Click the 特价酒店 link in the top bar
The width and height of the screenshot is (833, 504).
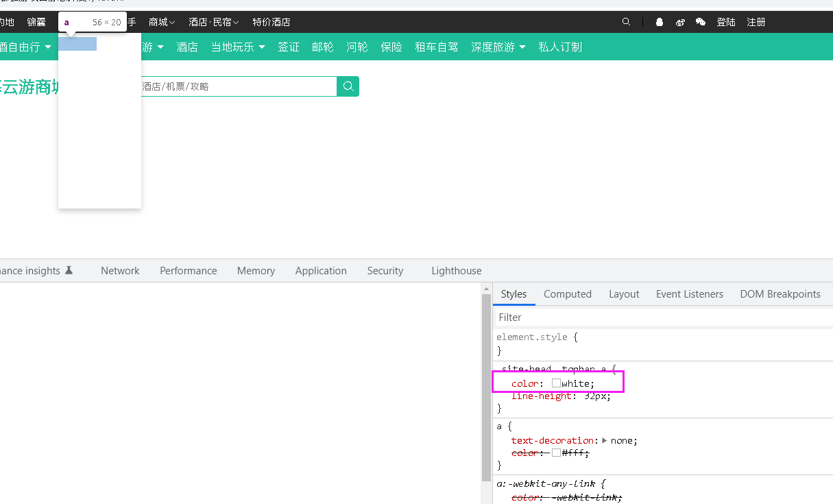[x=271, y=22]
